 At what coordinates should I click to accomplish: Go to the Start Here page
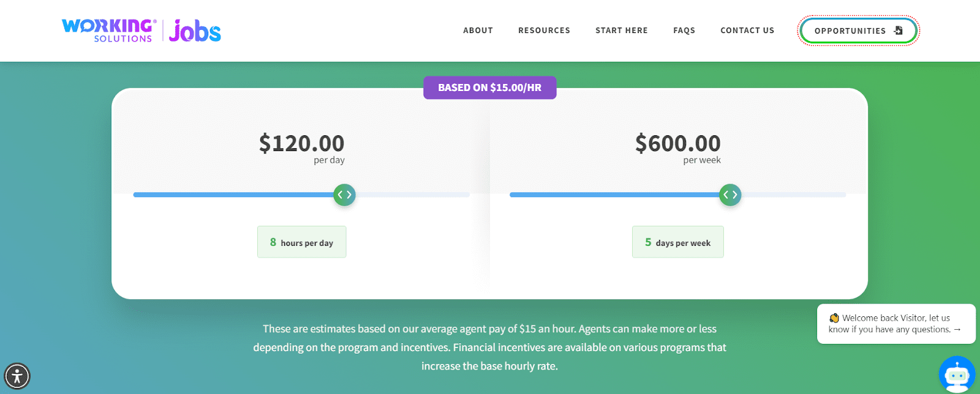[621, 31]
